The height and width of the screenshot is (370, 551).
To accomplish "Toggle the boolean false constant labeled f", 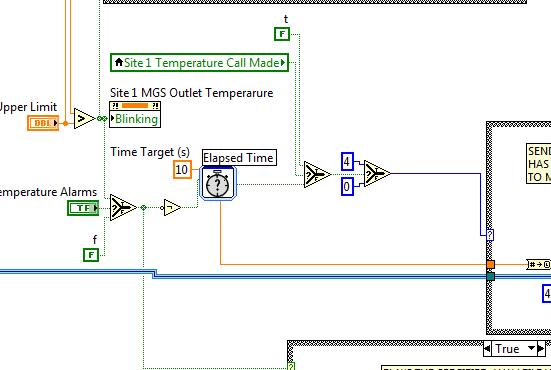I will tap(91, 255).
